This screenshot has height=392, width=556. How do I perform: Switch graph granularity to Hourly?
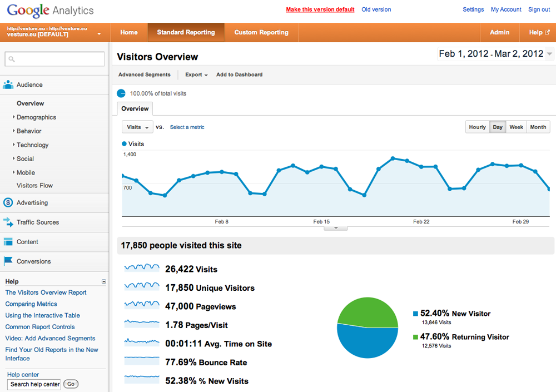pos(477,127)
